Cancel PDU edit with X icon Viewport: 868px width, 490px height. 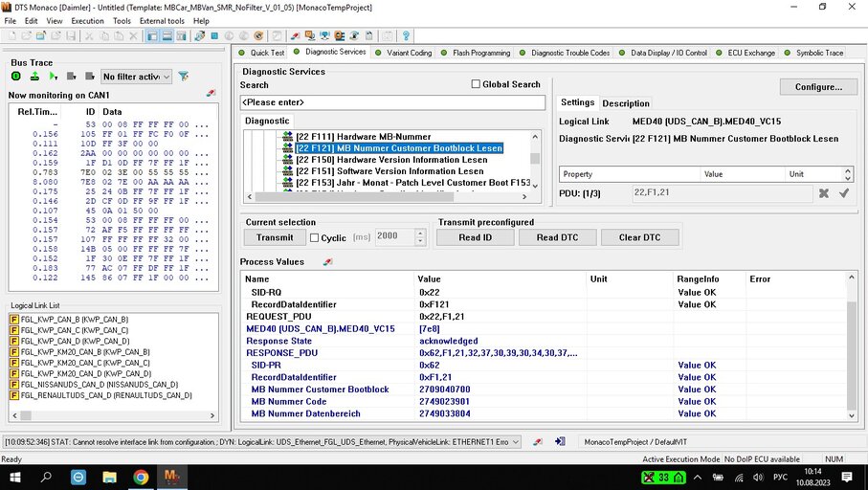pyautogui.click(x=824, y=192)
